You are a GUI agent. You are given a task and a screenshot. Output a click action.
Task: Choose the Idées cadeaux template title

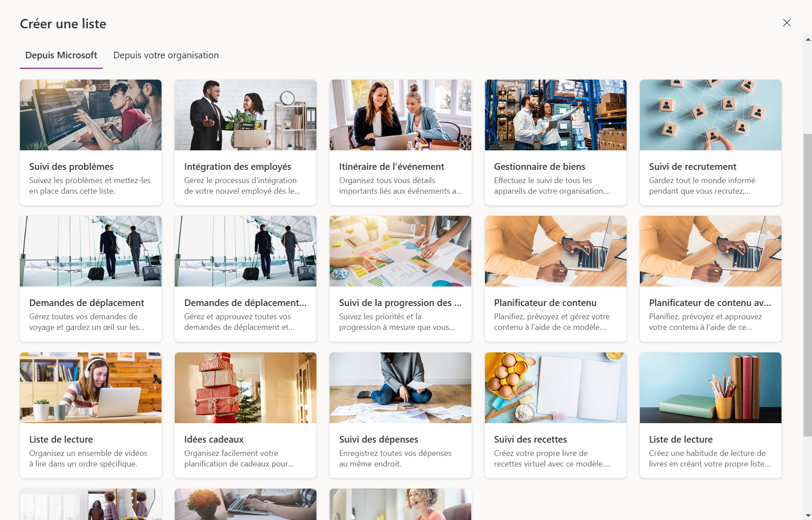coord(214,440)
